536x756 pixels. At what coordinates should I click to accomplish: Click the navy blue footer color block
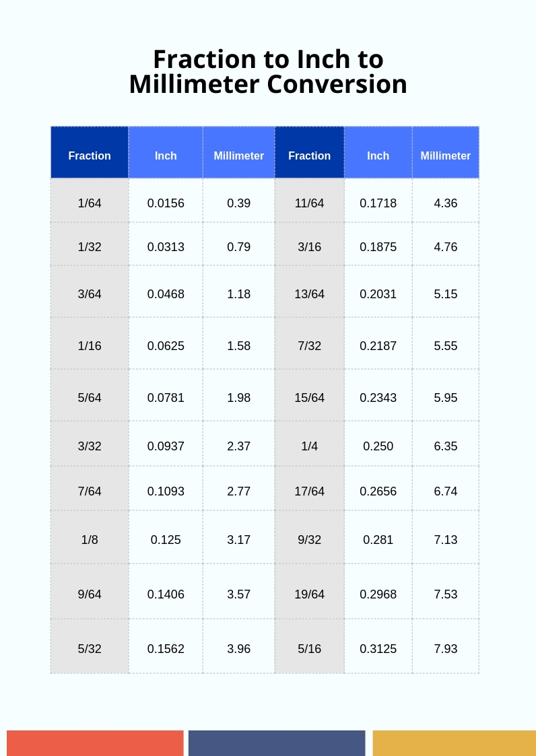(x=277, y=743)
